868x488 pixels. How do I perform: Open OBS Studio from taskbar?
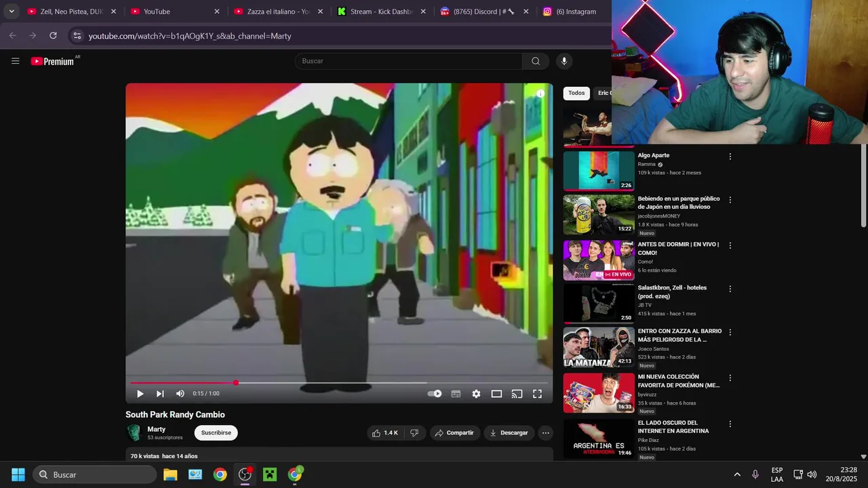point(245,474)
